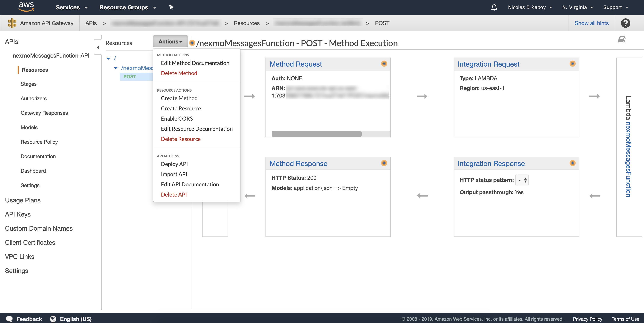Open Stages in the sidebar

(x=29, y=84)
